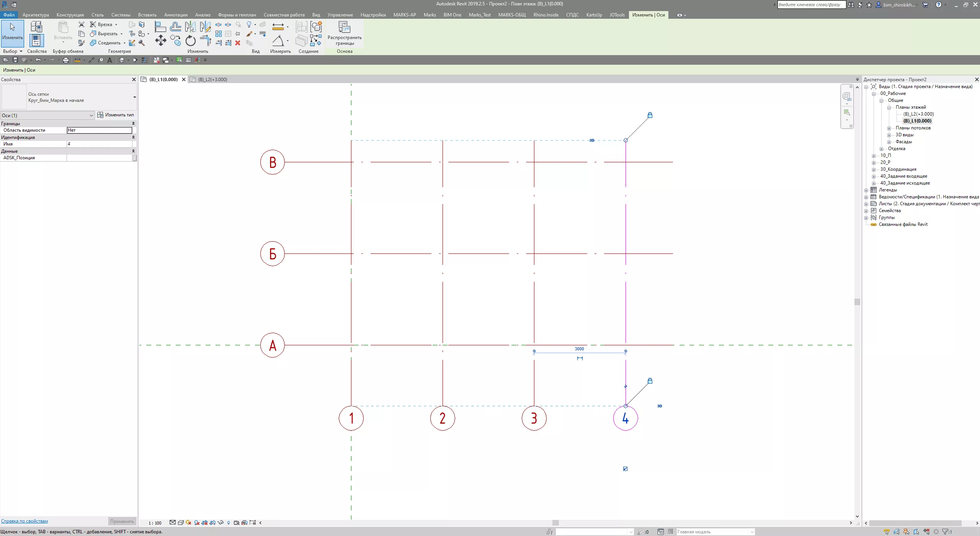Expand the Планы потолков tree node
The image size is (980, 536).
tap(889, 128)
